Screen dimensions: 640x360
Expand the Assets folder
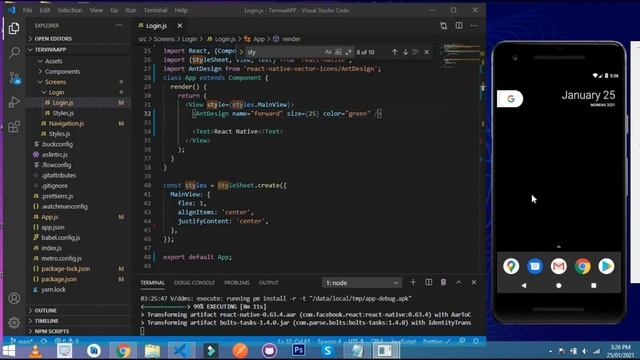78,61
